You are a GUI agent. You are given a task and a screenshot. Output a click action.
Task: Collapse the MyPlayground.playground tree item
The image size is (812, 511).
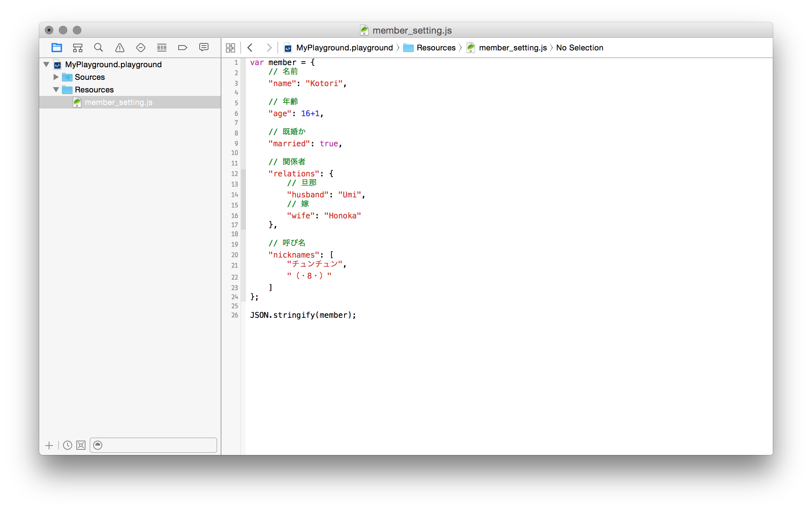tap(46, 64)
